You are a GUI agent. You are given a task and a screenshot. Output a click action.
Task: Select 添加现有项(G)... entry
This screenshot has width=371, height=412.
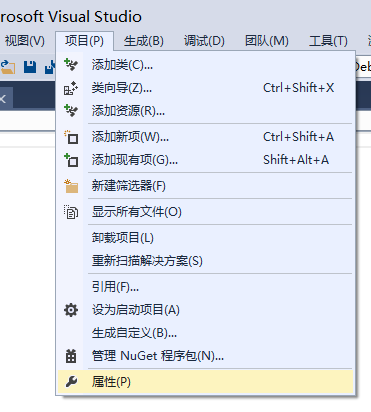(205, 160)
